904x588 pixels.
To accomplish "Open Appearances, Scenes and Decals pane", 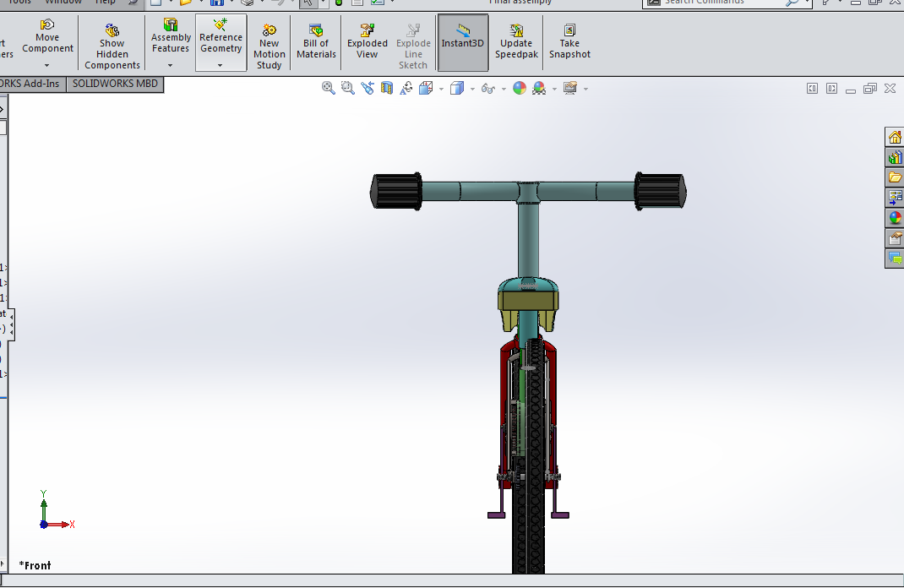I will click(x=894, y=218).
